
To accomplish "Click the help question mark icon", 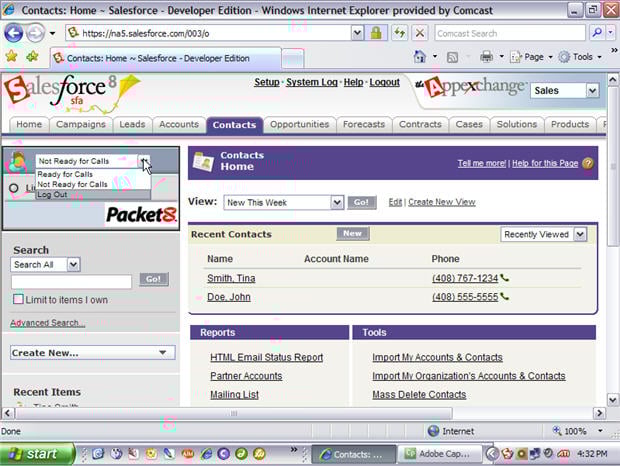I will (x=588, y=163).
